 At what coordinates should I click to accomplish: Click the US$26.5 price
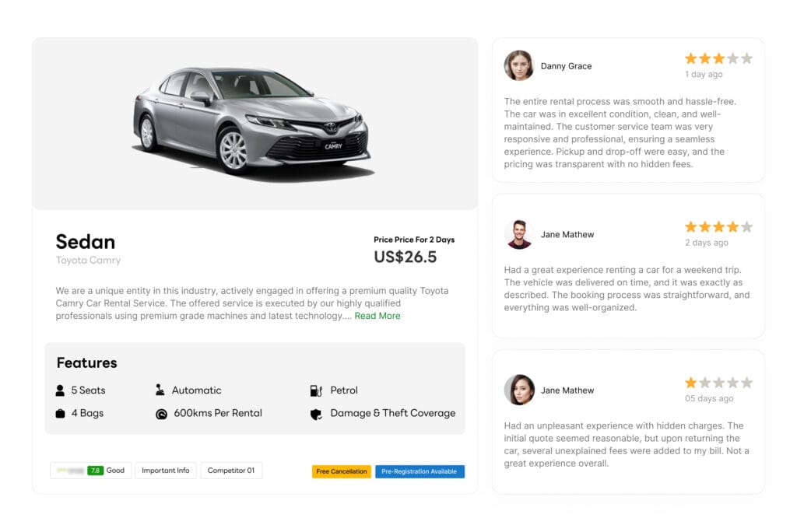click(x=405, y=257)
